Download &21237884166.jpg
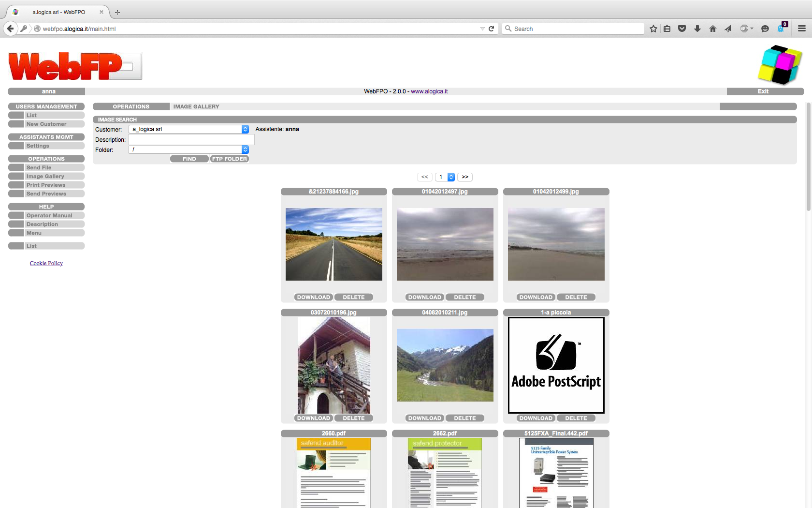The width and height of the screenshot is (812, 508). (x=314, y=297)
